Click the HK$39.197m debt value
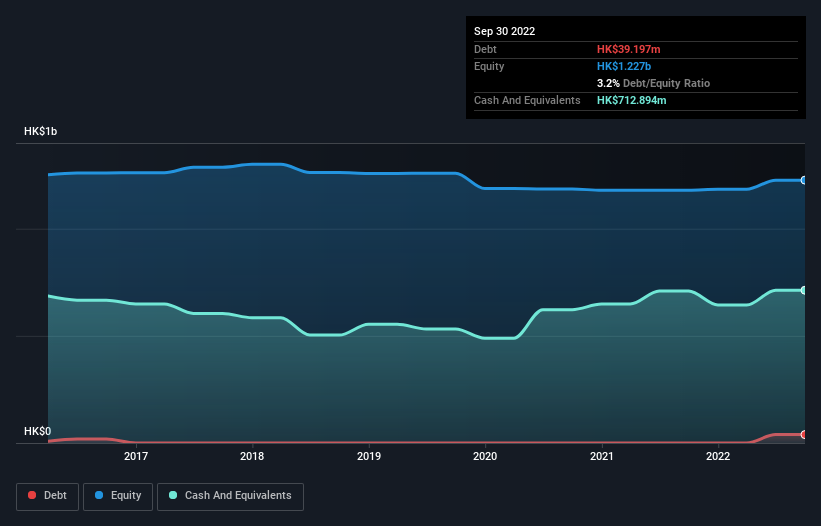This screenshot has width=821, height=526. pyautogui.click(x=628, y=49)
